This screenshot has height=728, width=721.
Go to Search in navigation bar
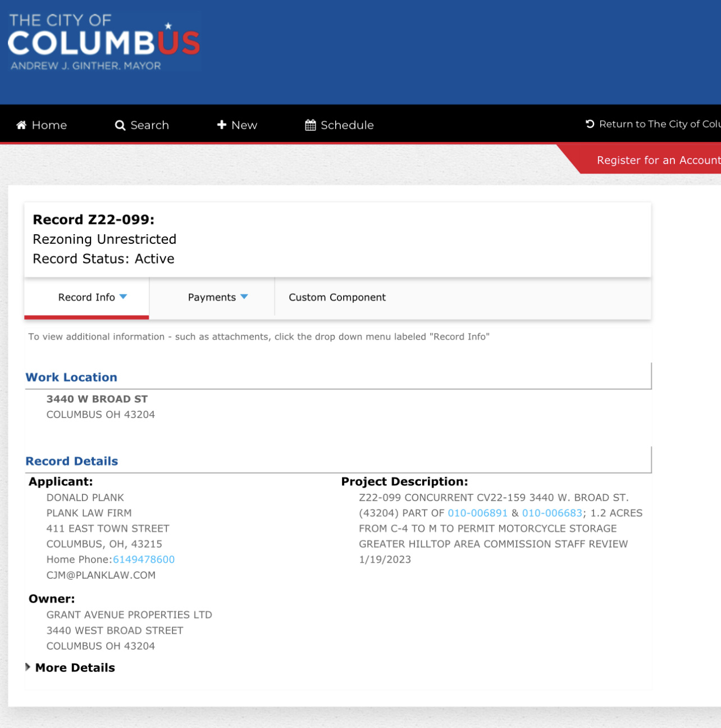[142, 125]
